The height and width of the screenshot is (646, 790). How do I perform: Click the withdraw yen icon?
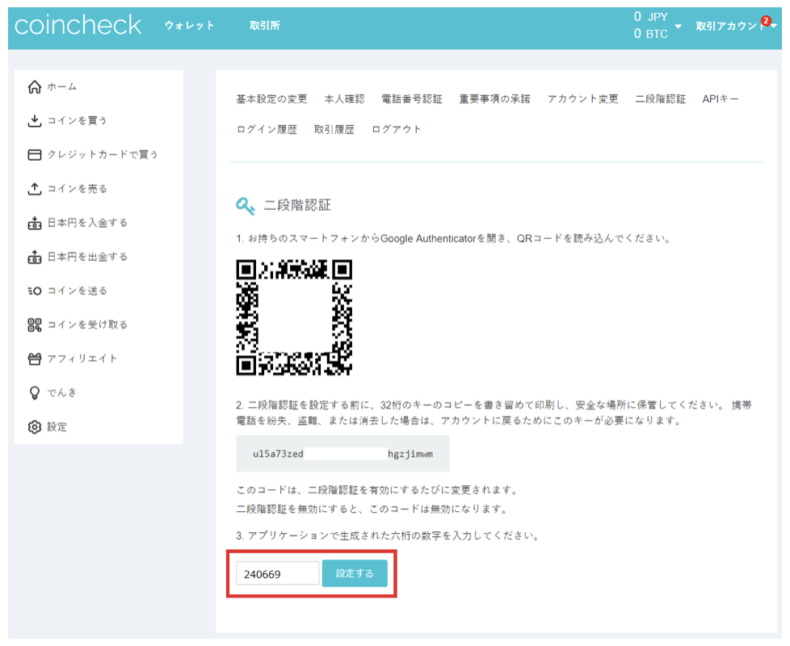(x=34, y=256)
